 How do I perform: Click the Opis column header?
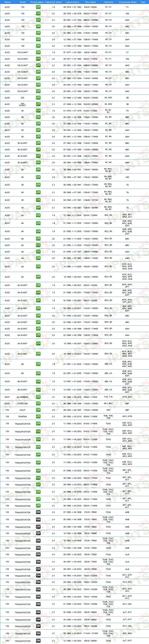click(143, 2)
